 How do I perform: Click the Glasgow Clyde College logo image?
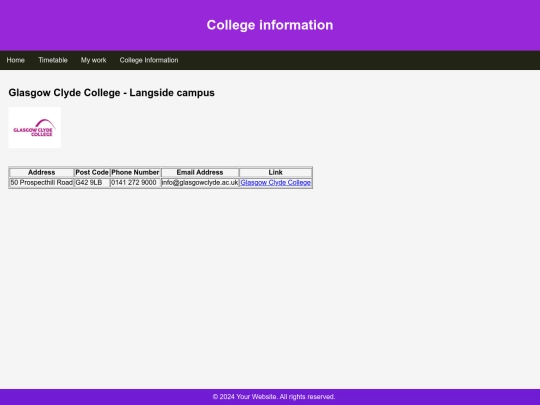click(34, 128)
